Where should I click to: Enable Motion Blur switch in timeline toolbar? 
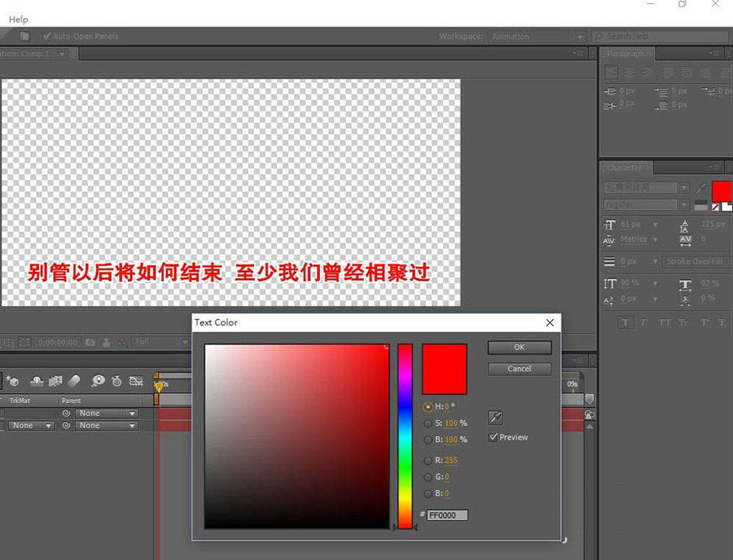pyautogui.click(x=72, y=380)
